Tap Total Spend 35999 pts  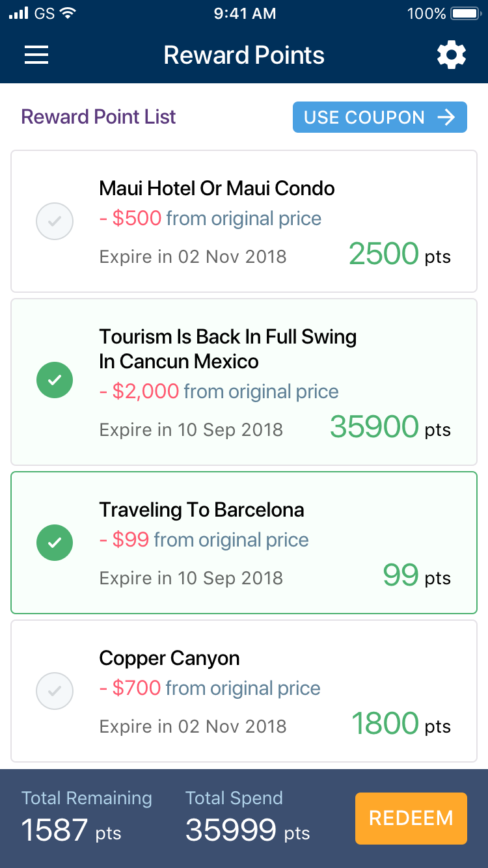(247, 817)
